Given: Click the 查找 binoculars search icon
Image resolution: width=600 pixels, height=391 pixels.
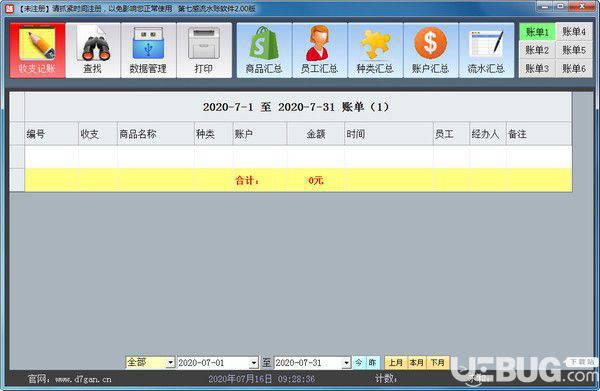Looking at the screenshot, I should [x=93, y=50].
